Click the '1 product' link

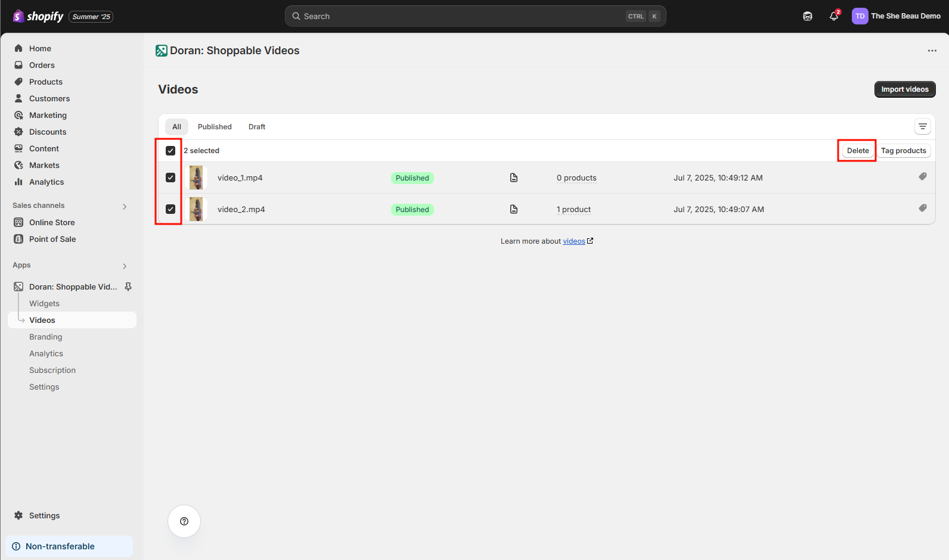(x=573, y=209)
